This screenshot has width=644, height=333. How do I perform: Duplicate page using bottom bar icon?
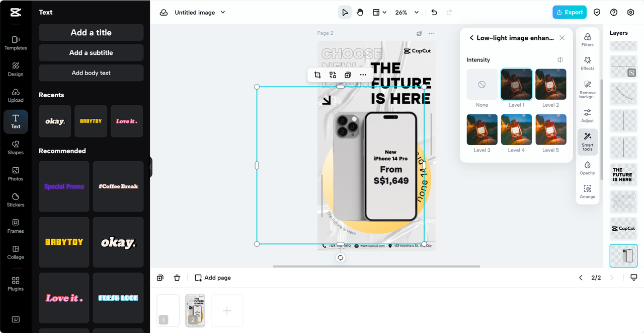[x=160, y=278]
